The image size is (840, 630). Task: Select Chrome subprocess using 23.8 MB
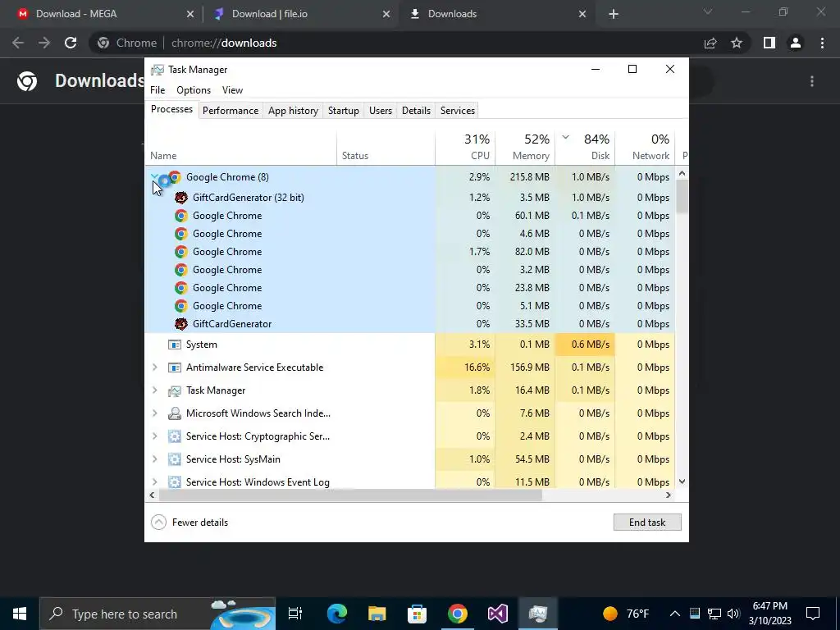410,288
